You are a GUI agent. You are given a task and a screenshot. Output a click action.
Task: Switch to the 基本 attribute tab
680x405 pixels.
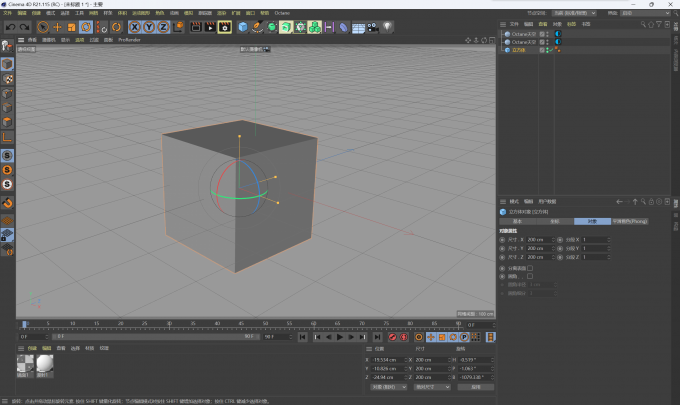pos(517,221)
